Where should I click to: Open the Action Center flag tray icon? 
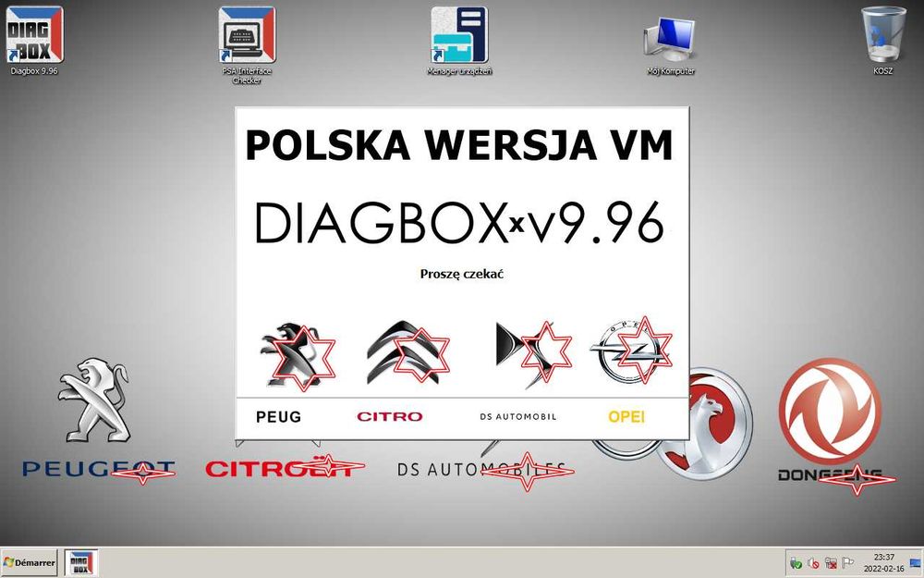[848, 562]
